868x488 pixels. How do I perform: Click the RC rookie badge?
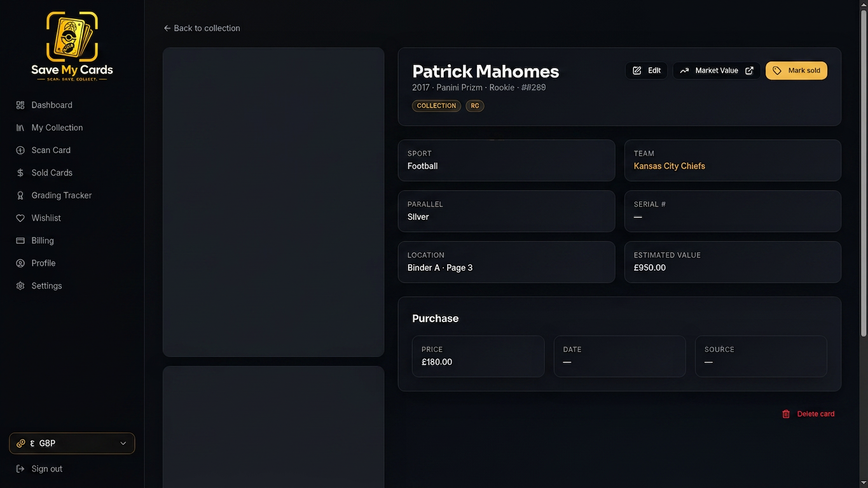point(475,105)
